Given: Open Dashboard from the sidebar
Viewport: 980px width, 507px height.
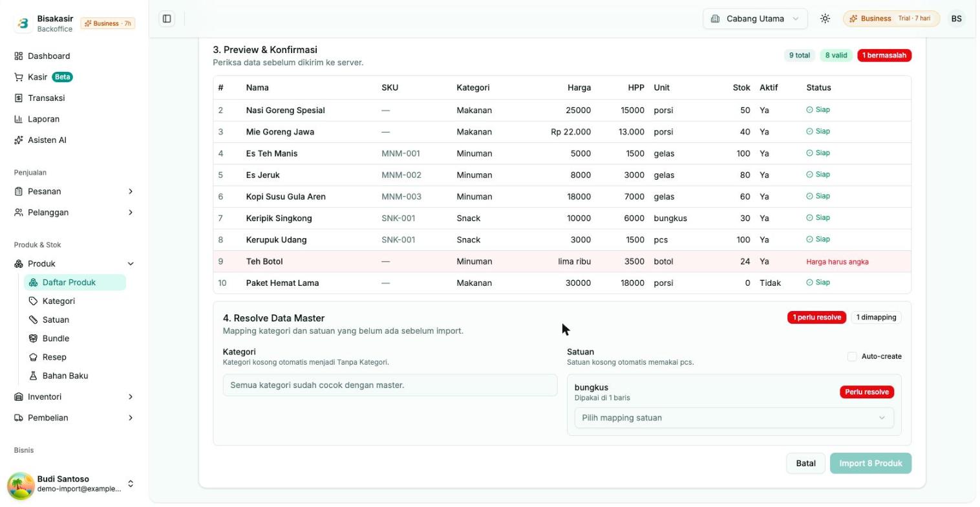Looking at the screenshot, I should click(x=74, y=56).
